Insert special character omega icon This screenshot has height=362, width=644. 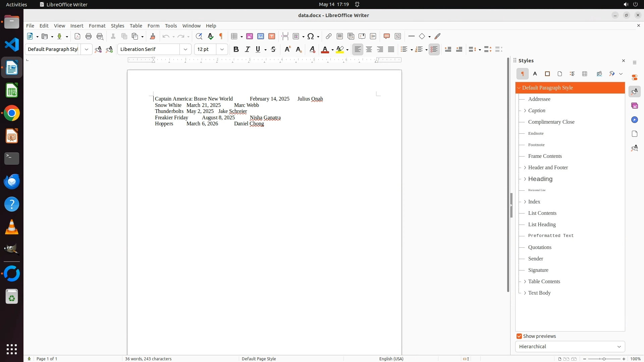pyautogui.click(x=311, y=36)
